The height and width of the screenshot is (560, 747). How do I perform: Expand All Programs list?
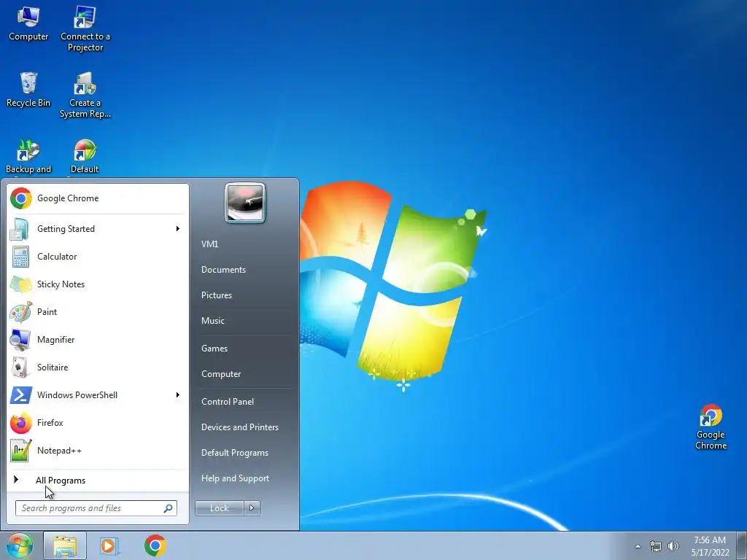pos(97,480)
